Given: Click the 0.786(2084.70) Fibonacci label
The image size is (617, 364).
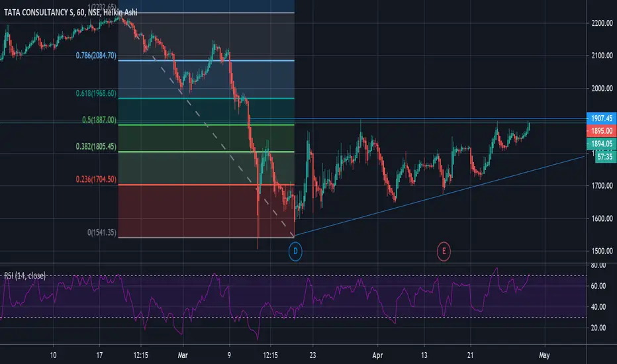Looking at the screenshot, I should [96, 56].
